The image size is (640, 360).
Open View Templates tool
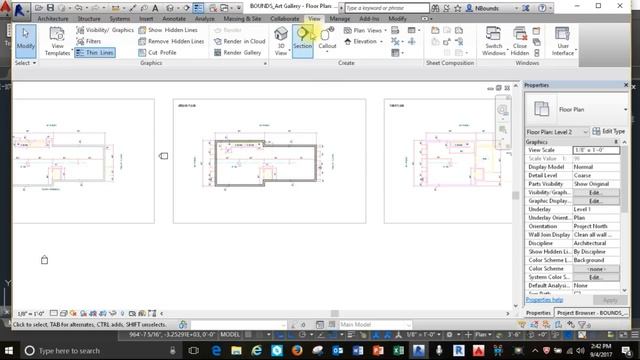[57, 41]
